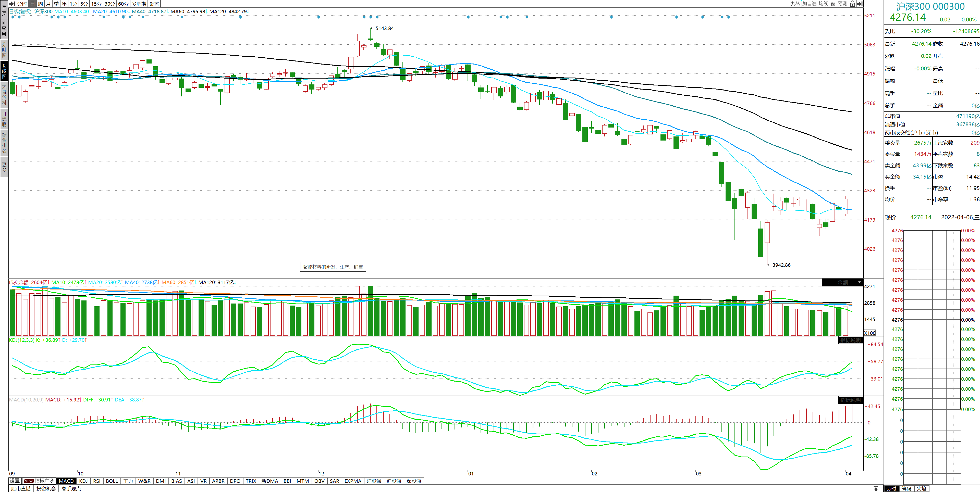Click 指标说明 in the MACD panel
980x492 pixels.
[x=850, y=400]
